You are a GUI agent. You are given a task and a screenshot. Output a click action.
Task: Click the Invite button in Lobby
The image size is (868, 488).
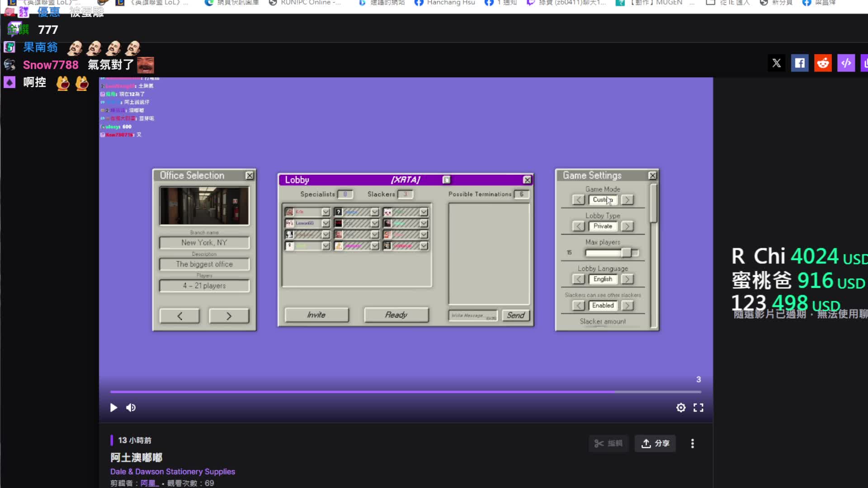click(316, 315)
